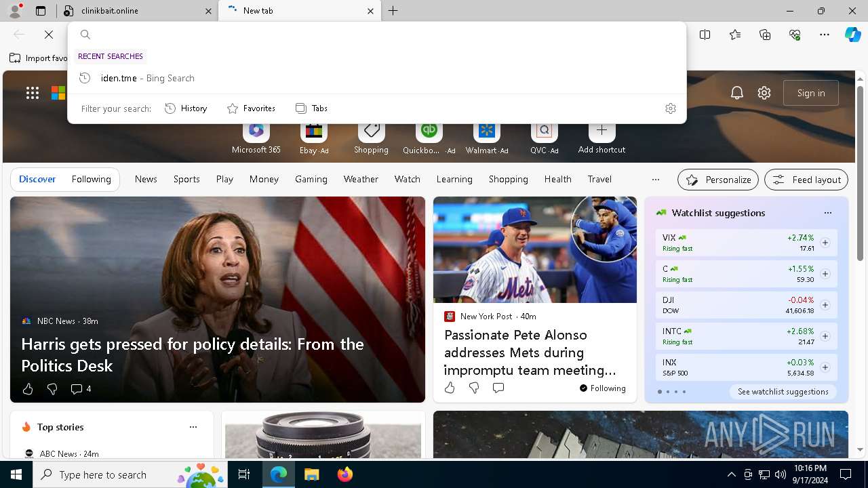Open Top stories options menu
Image resolution: width=868 pixels, height=488 pixels.
pyautogui.click(x=193, y=427)
